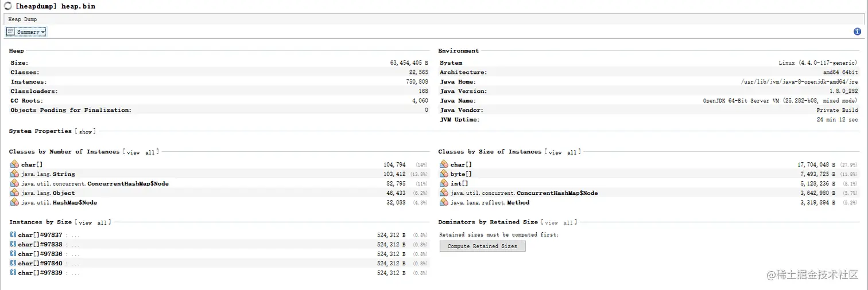The height and width of the screenshot is (290, 868).
Task: Select the Heap Dump header label
Action: (x=22, y=19)
